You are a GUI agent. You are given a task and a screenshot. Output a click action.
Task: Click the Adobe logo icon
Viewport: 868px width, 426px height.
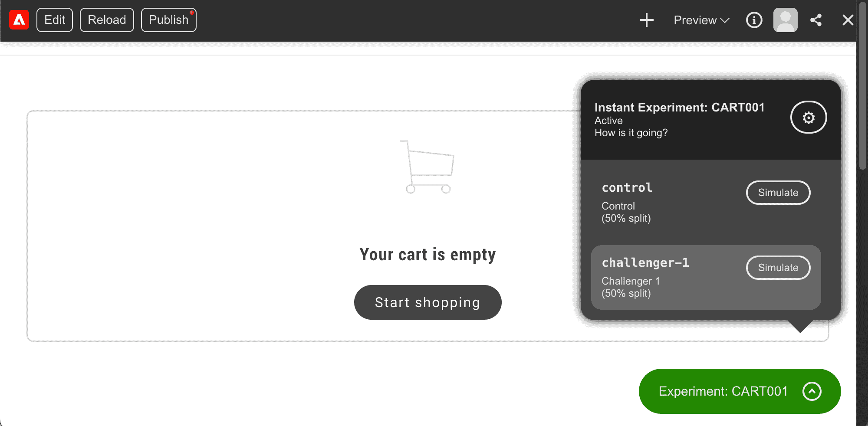[x=19, y=20]
